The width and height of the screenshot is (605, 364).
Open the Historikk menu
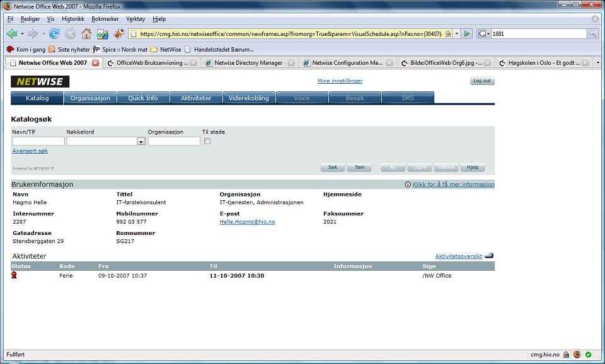click(73, 19)
